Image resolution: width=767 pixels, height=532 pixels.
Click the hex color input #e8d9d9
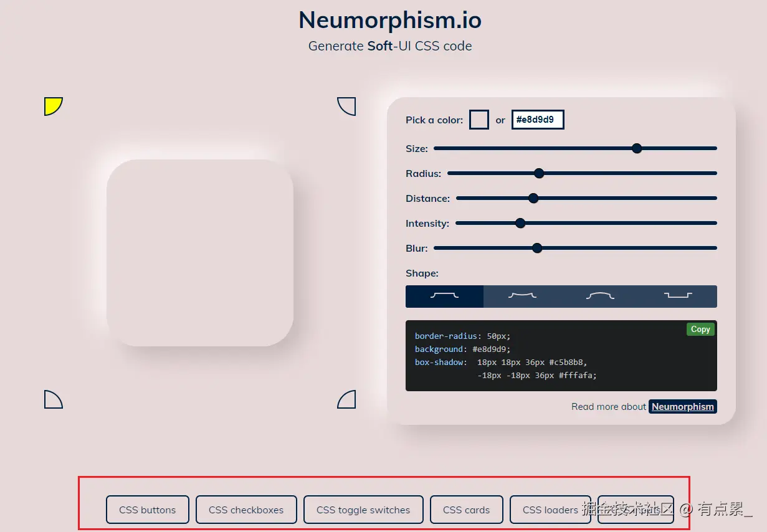coord(538,120)
